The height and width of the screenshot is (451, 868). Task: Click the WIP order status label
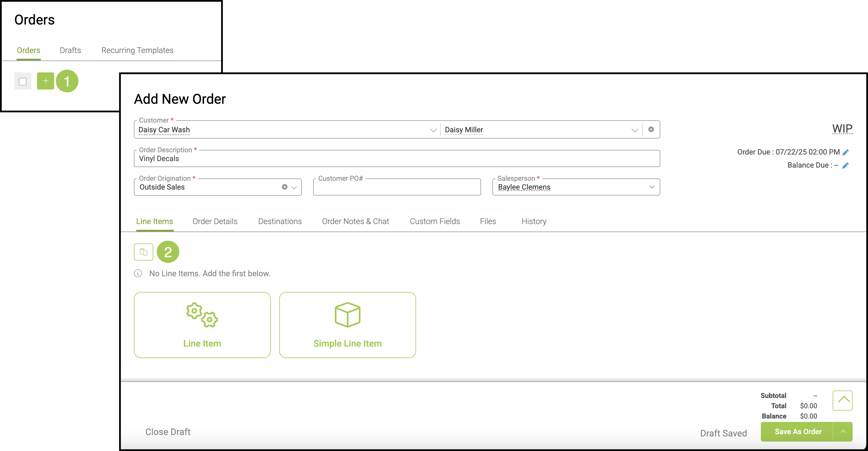(842, 128)
